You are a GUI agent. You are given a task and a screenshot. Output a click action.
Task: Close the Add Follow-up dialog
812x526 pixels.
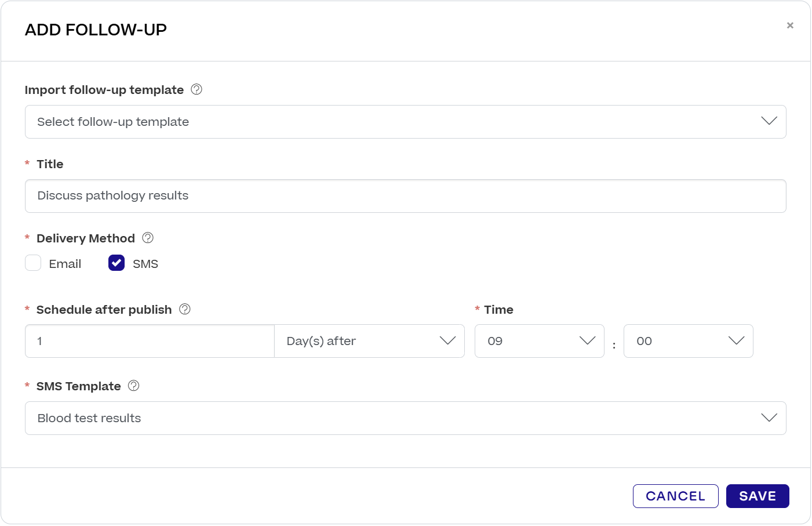click(790, 25)
